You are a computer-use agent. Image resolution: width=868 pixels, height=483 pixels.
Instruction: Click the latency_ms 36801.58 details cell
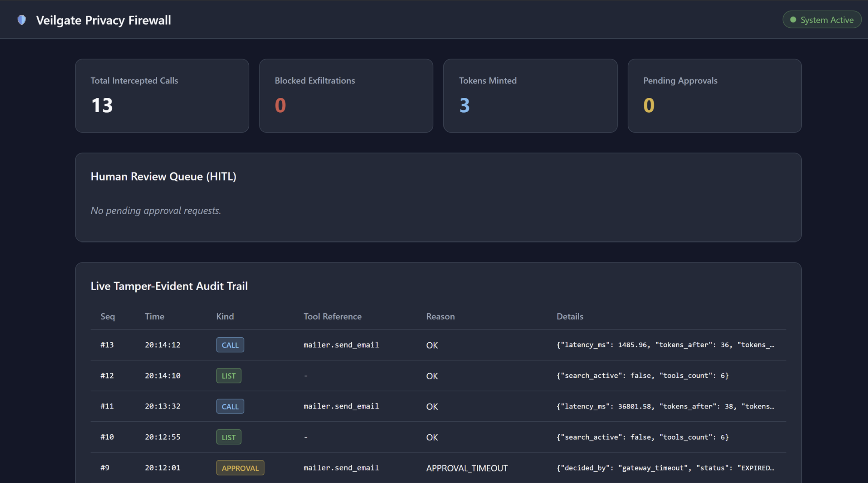(665, 406)
